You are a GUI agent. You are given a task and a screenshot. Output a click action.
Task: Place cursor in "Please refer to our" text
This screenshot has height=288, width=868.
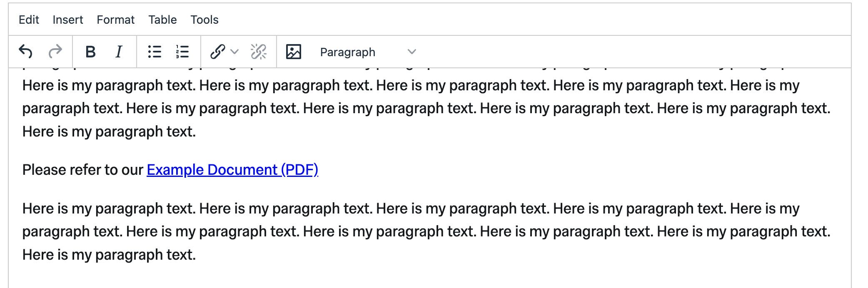[x=82, y=170]
